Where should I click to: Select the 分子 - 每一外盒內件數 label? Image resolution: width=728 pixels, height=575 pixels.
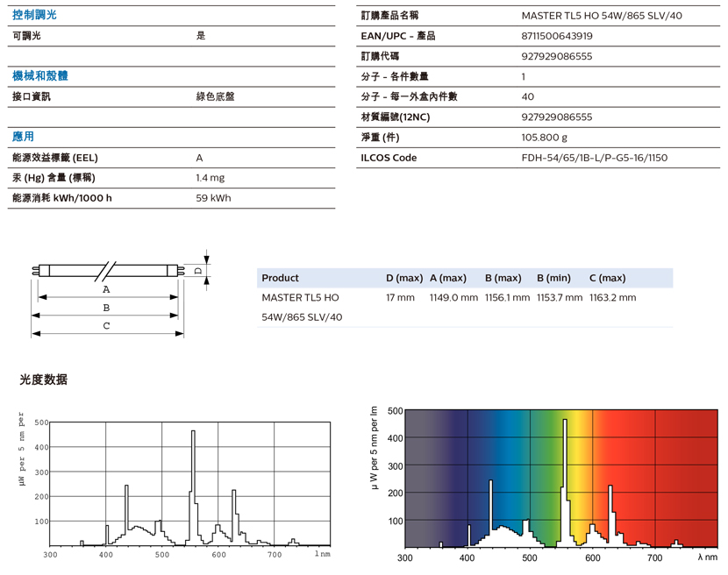(x=409, y=96)
